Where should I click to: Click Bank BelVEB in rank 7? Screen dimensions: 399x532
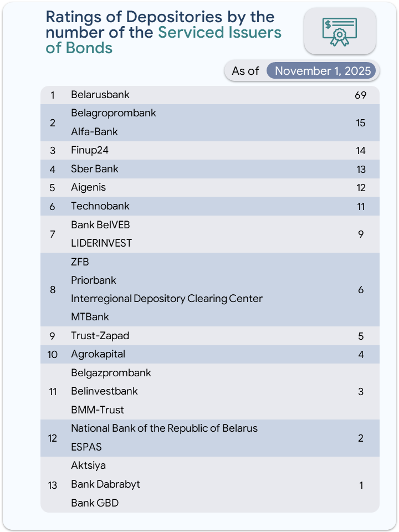coord(100,225)
